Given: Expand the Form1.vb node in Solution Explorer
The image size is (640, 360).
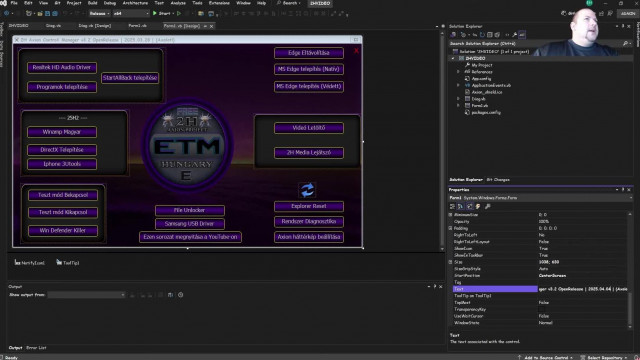Looking at the screenshot, I should [x=458, y=105].
